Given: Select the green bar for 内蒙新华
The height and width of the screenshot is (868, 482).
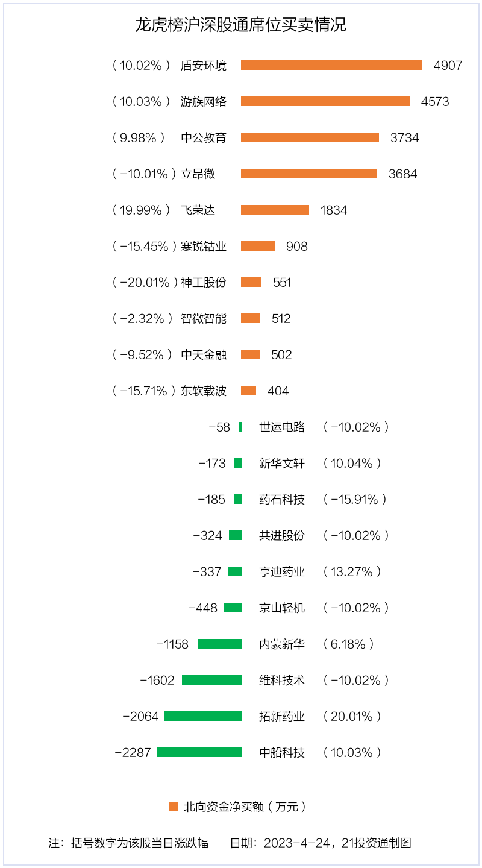Looking at the screenshot, I should 220,644.
